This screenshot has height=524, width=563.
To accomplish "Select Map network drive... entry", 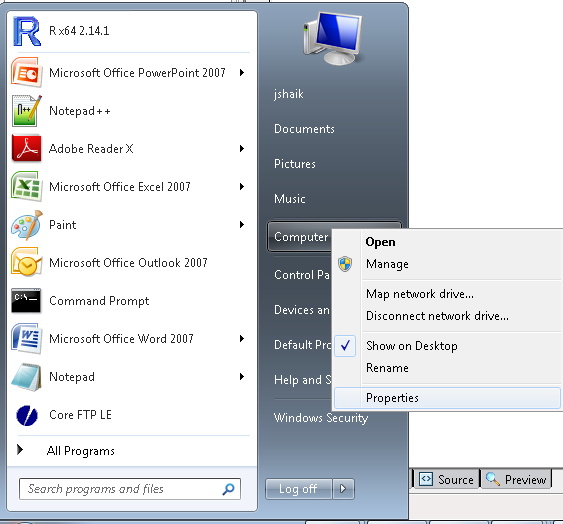I will [x=447, y=294].
